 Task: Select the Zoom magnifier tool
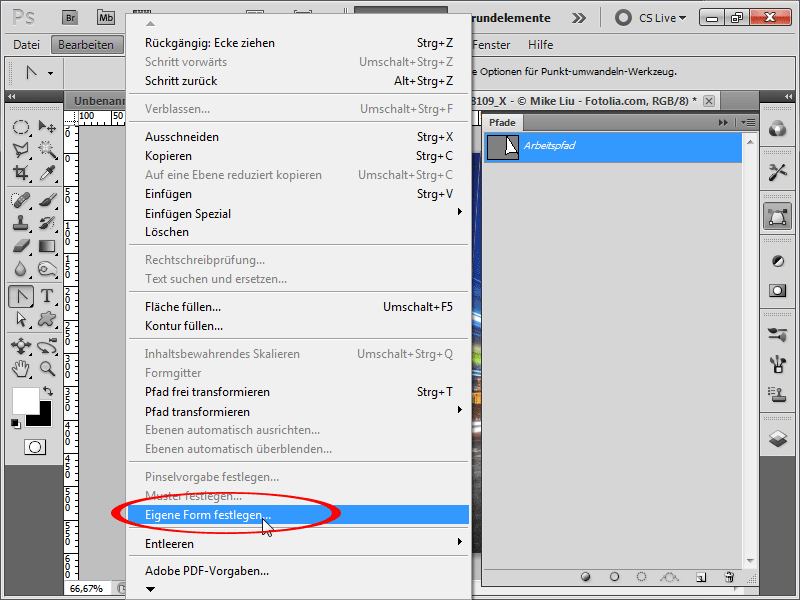(x=47, y=369)
